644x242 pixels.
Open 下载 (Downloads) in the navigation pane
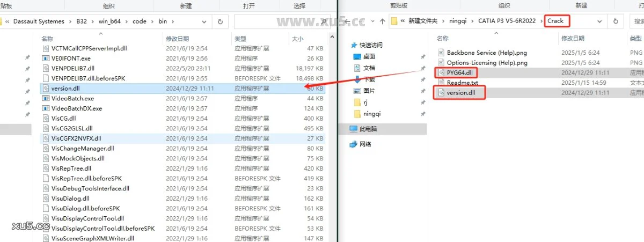pos(369,79)
